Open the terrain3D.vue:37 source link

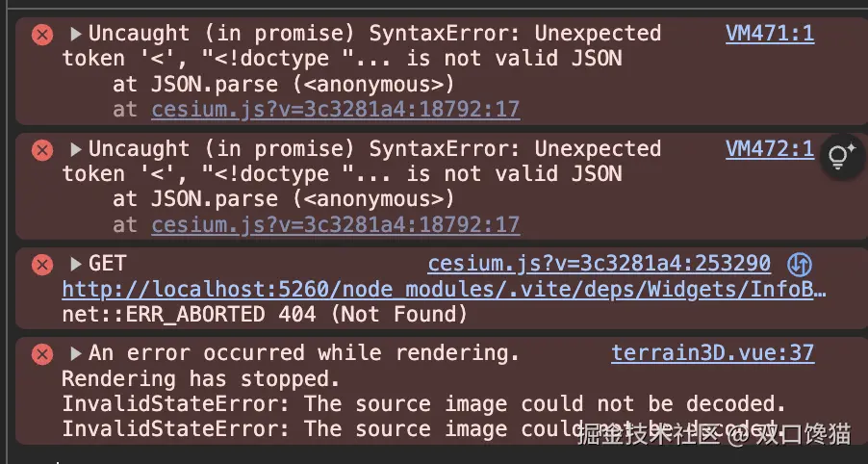(x=713, y=352)
